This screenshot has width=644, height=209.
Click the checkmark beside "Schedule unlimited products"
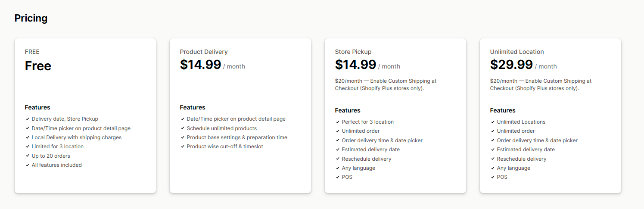183,128
